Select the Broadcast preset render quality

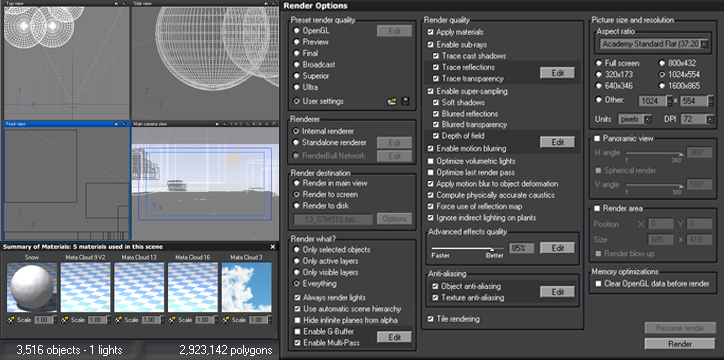click(x=296, y=65)
